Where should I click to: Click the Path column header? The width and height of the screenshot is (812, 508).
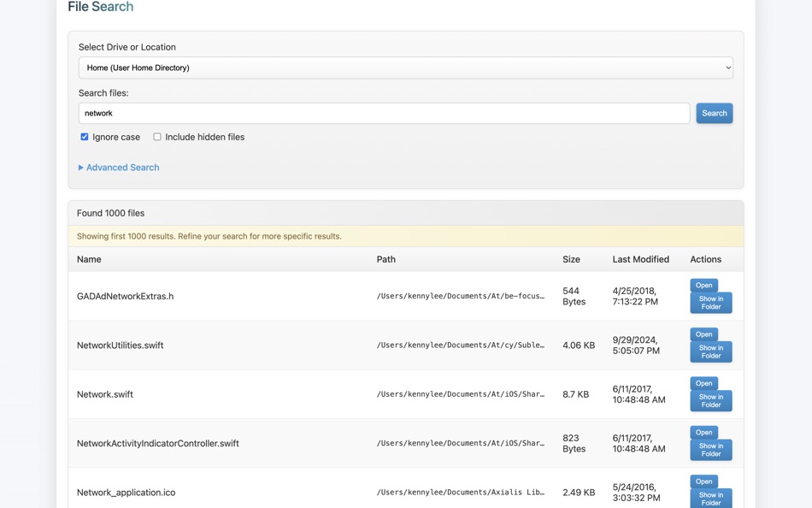[x=385, y=259]
